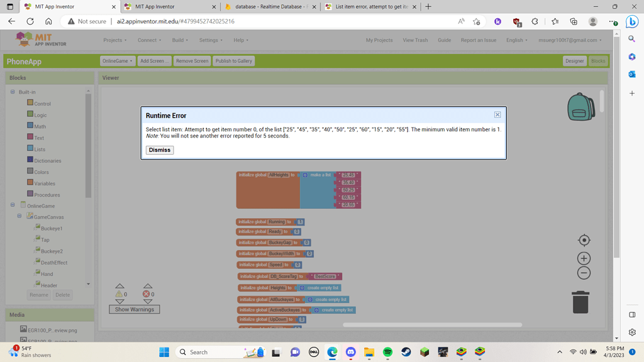Screen dimensions: 644x362
Task: Select the Math blocks color category
Action: click(x=40, y=126)
